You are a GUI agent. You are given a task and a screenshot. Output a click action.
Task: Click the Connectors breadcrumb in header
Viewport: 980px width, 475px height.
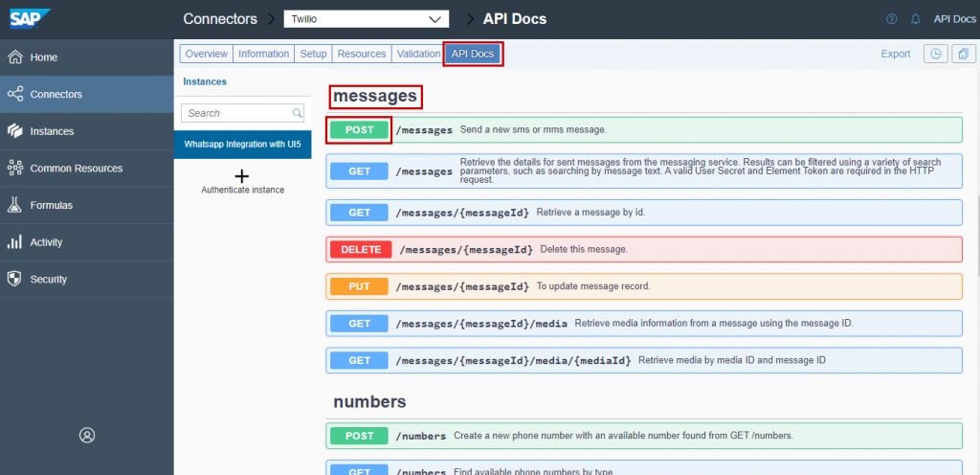[x=220, y=19]
